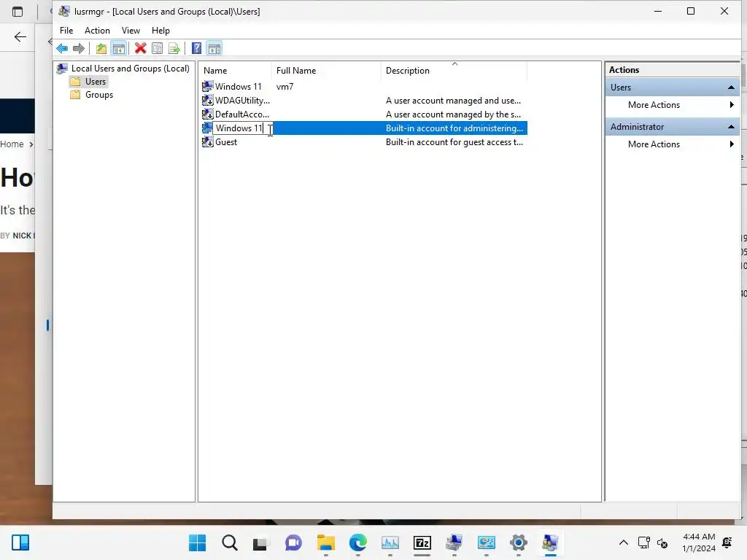Image resolution: width=747 pixels, height=560 pixels.
Task: Open the Action menu
Action: tap(97, 31)
